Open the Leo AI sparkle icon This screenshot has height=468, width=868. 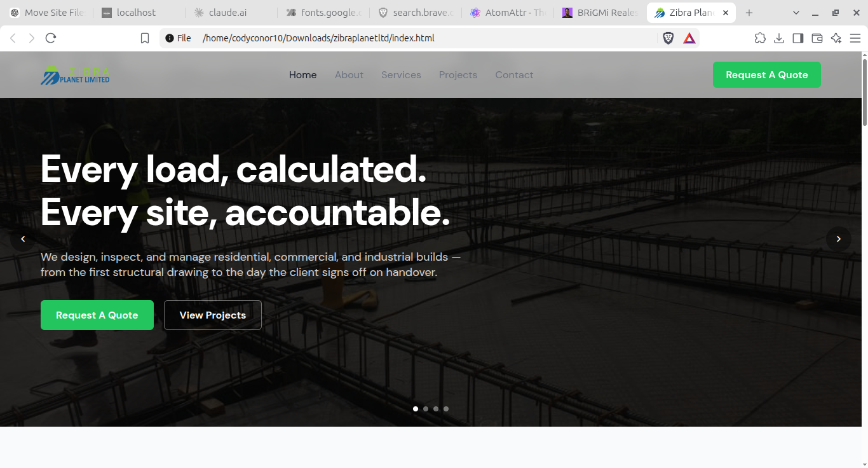(836, 38)
